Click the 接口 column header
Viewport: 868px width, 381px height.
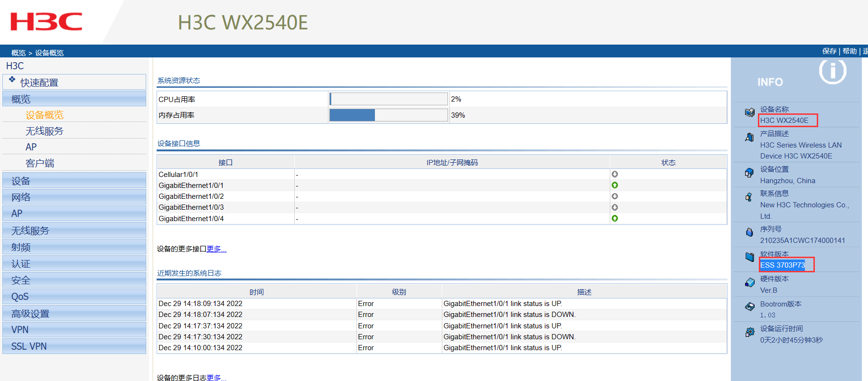[225, 162]
